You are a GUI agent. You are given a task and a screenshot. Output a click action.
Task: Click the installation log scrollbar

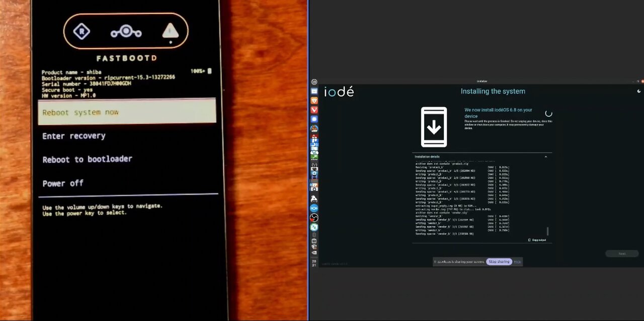tap(547, 231)
